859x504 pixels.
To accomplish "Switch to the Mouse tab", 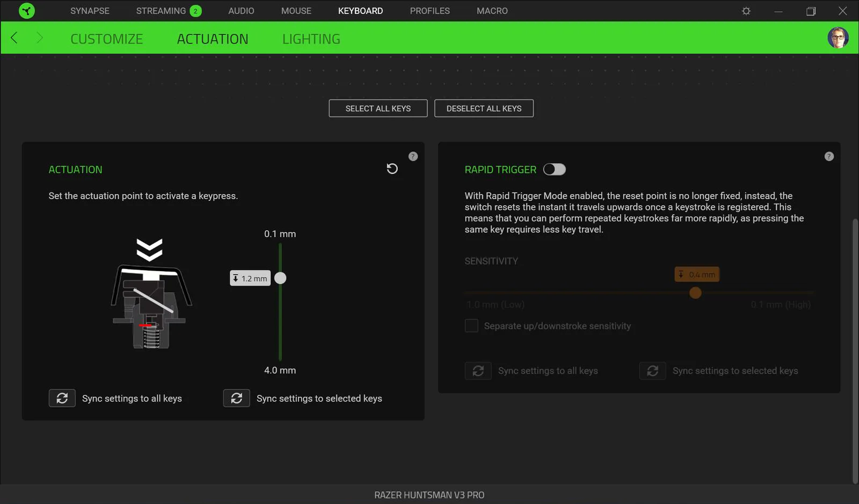I will [x=296, y=11].
